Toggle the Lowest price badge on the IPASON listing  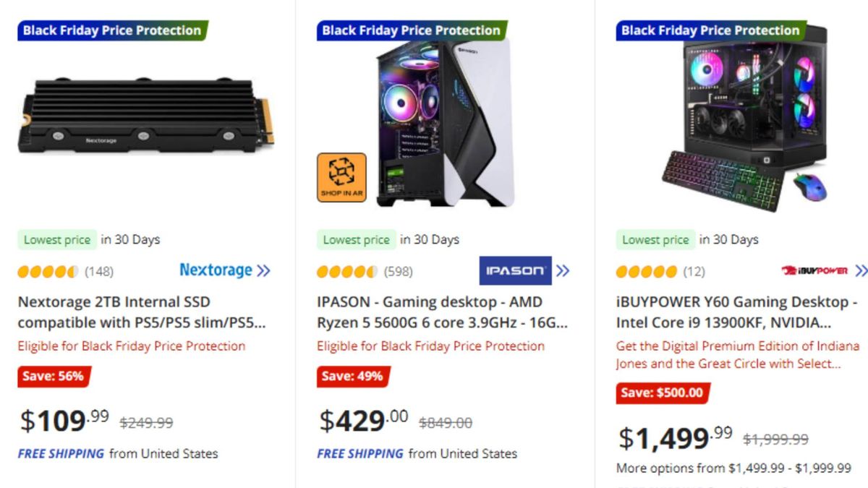pos(356,239)
